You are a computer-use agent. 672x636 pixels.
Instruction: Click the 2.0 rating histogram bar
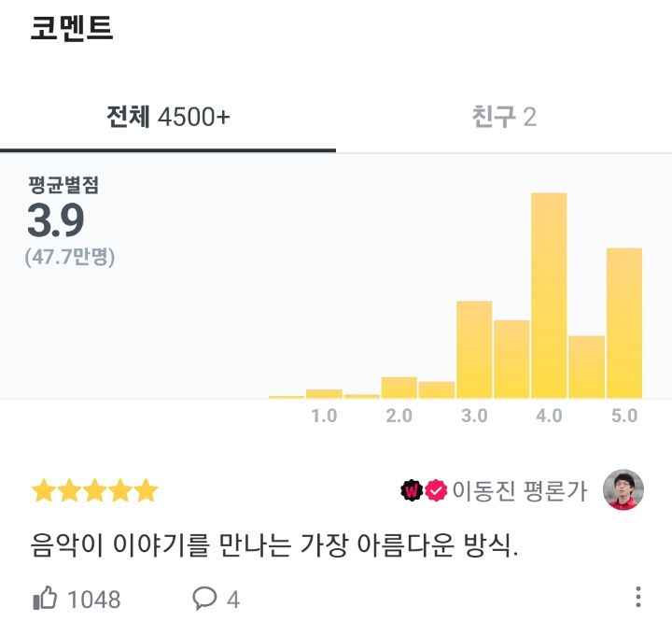pyautogui.click(x=399, y=388)
